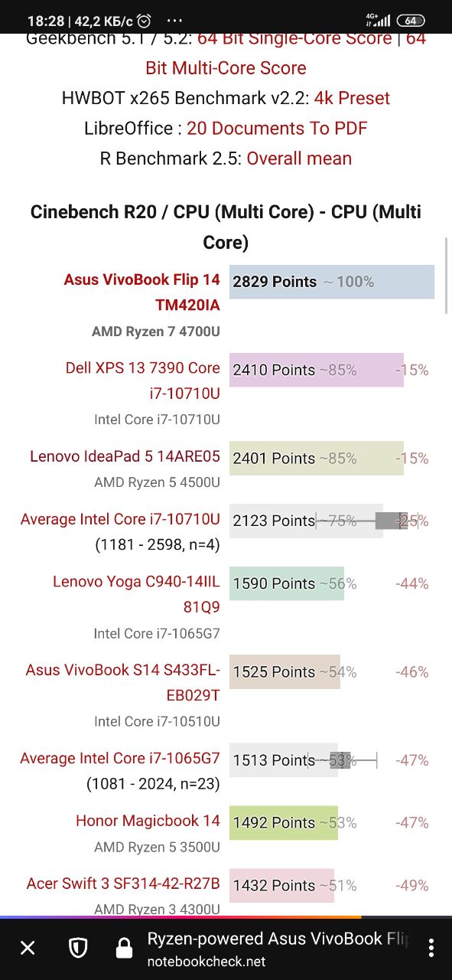
Task: Tap the alarm clock status icon
Action: (x=144, y=21)
